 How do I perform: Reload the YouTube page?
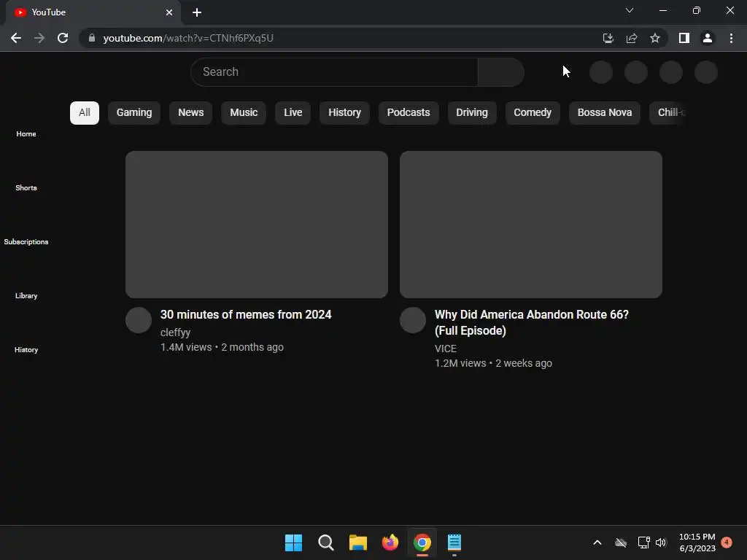(x=63, y=38)
